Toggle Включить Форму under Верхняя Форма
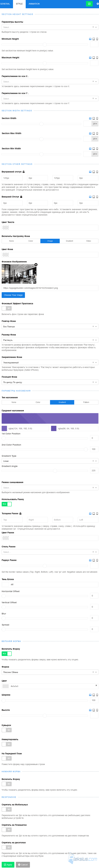 pos(7,653)
